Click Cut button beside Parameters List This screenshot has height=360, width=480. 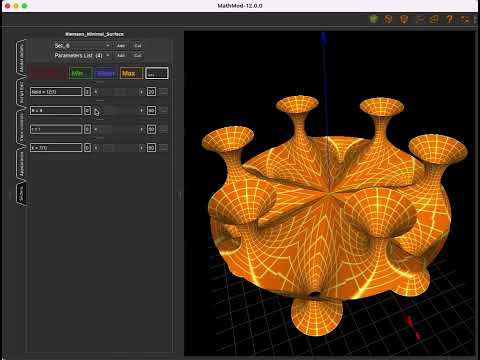[x=138, y=55]
